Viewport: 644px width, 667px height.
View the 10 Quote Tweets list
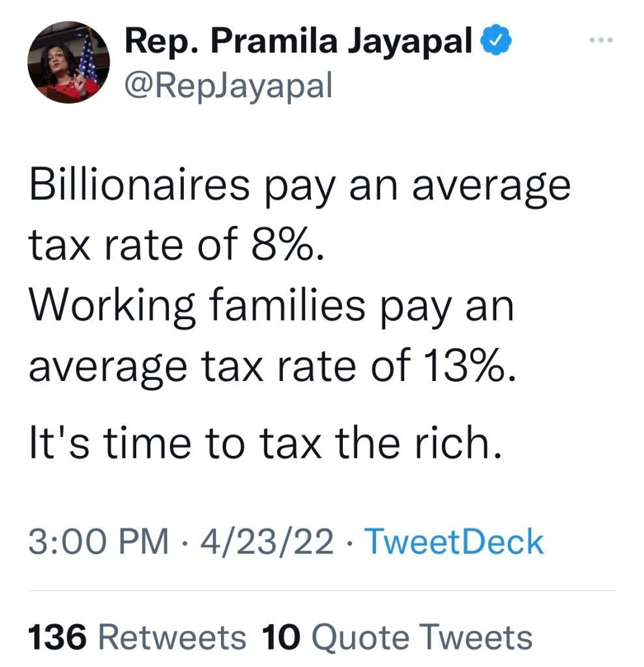point(396,636)
